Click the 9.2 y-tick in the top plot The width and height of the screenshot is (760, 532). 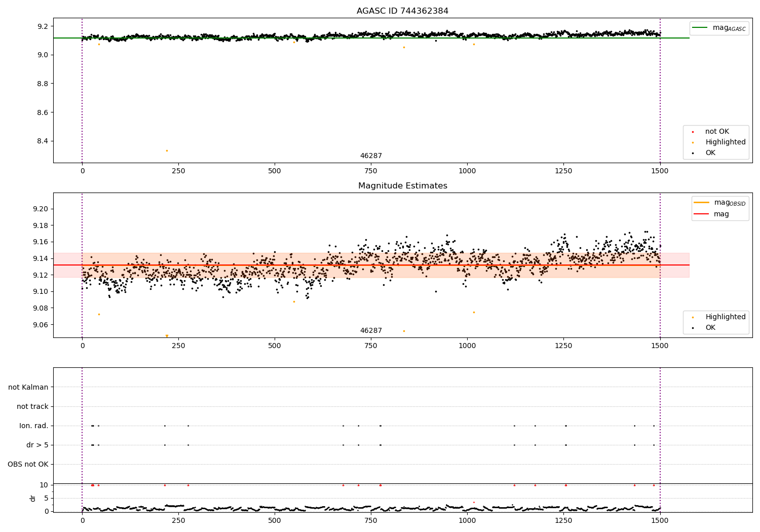(x=43, y=26)
